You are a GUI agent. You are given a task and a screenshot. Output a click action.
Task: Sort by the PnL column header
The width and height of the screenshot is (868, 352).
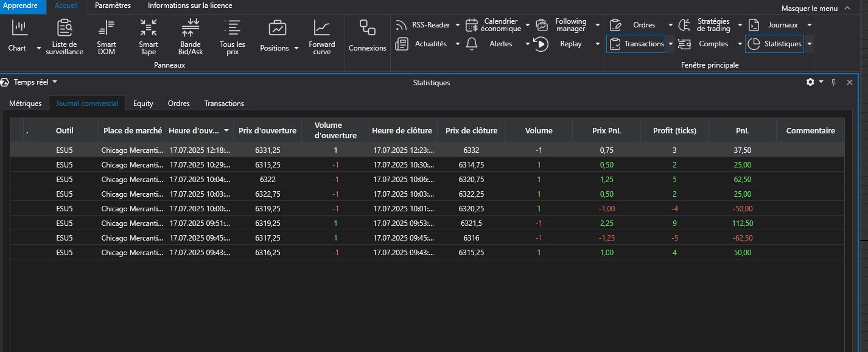(742, 130)
